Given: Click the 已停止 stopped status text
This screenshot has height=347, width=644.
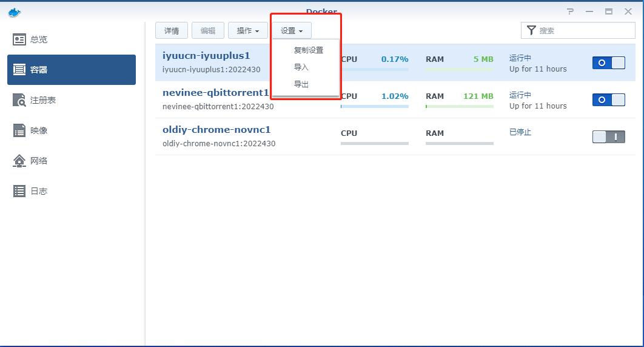Looking at the screenshot, I should click(x=520, y=132).
